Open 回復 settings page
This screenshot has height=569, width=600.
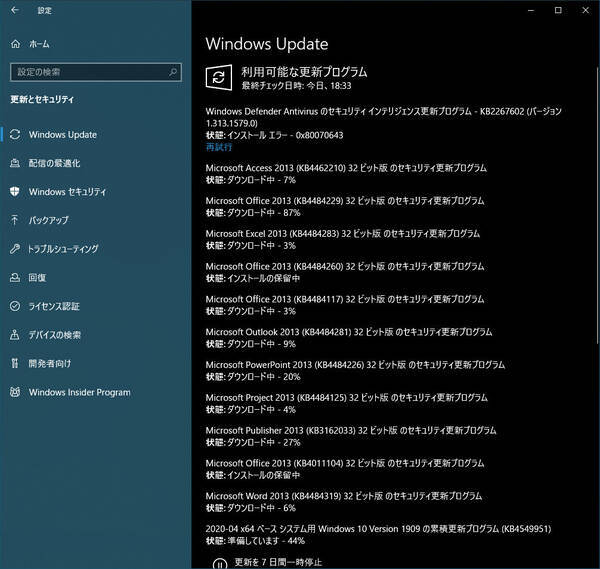tap(37, 277)
